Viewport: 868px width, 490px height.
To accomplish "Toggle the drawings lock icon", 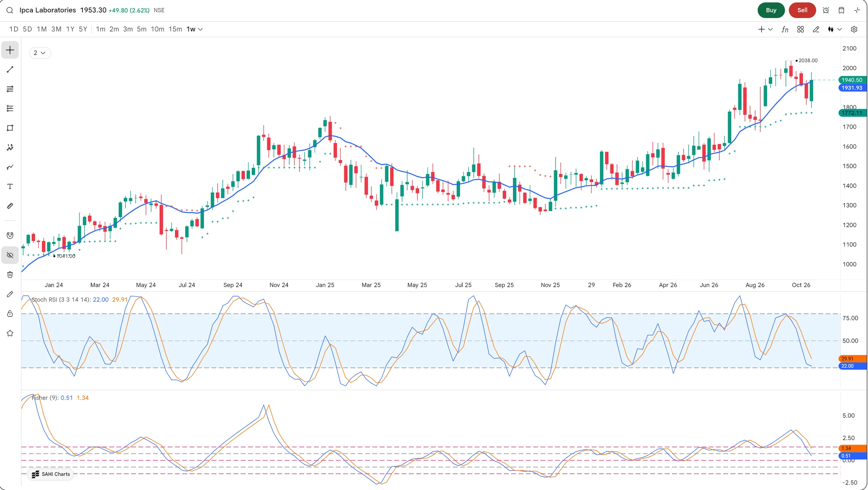I will pyautogui.click(x=10, y=314).
